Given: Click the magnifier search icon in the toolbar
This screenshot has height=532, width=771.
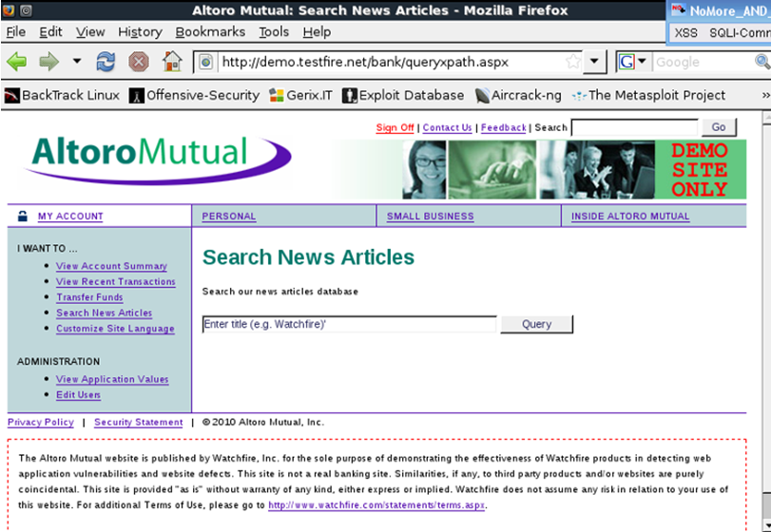Looking at the screenshot, I should [x=762, y=62].
